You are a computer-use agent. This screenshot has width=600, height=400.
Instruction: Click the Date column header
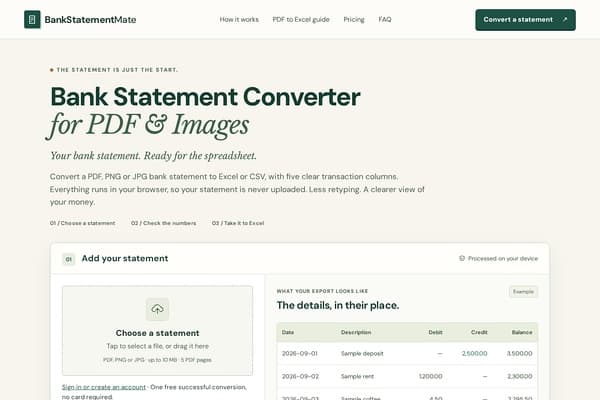288,332
